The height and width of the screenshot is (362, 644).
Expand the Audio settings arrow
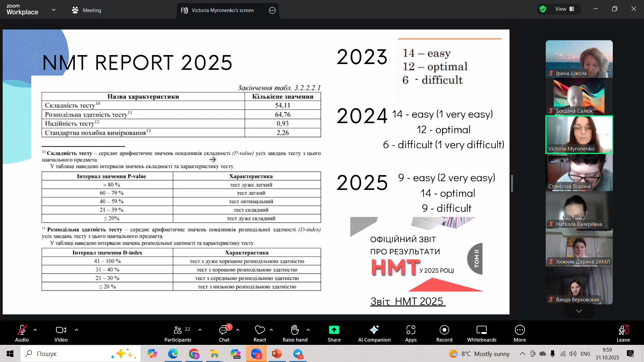point(35,330)
